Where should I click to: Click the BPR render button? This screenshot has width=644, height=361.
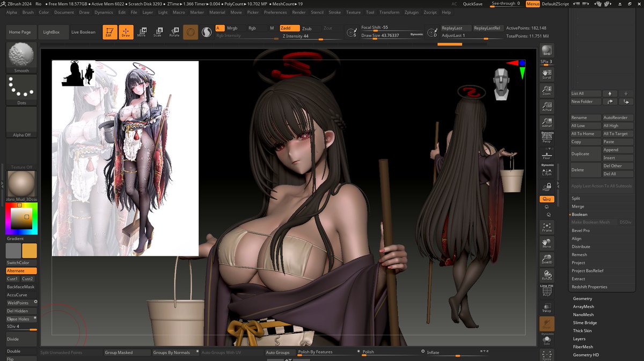[x=547, y=51]
